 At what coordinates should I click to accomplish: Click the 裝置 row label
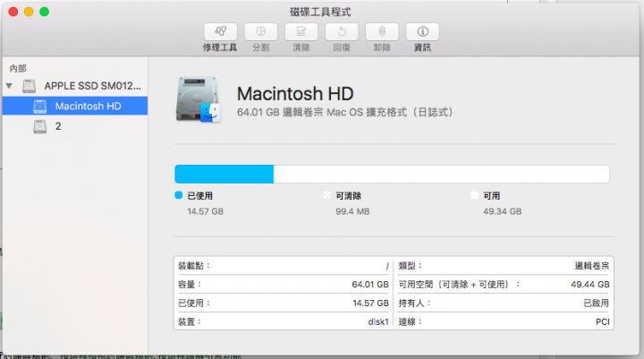[x=190, y=321]
